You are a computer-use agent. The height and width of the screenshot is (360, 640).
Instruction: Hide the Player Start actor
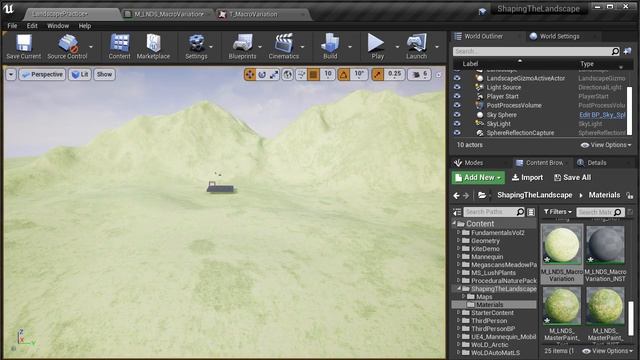pos(457,96)
